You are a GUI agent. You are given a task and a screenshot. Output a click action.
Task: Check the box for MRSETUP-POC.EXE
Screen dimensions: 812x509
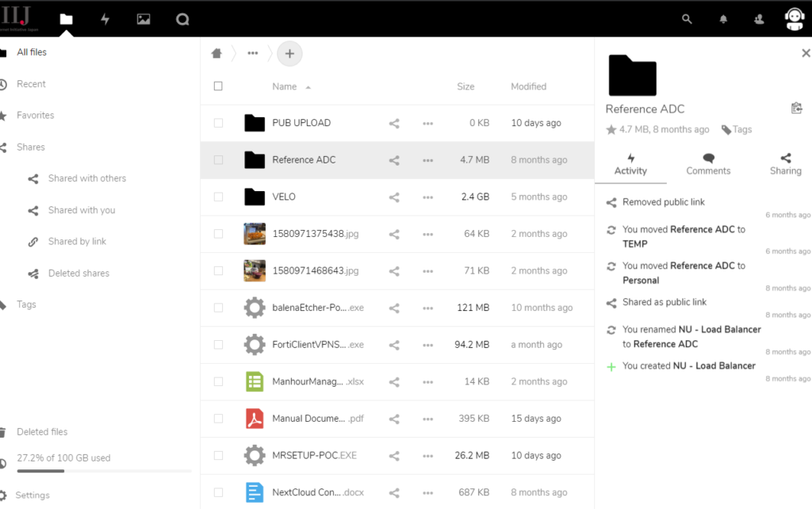(x=219, y=455)
